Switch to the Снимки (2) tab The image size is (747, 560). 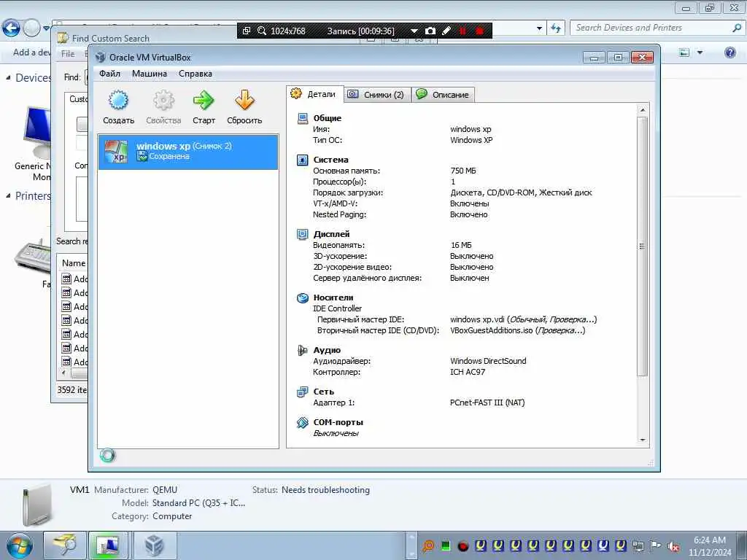(x=376, y=95)
